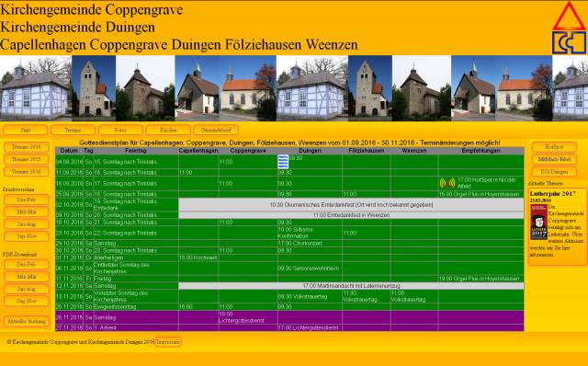Click '17:00 HotSpot in Nicolai Alfeld' text

[486, 183]
